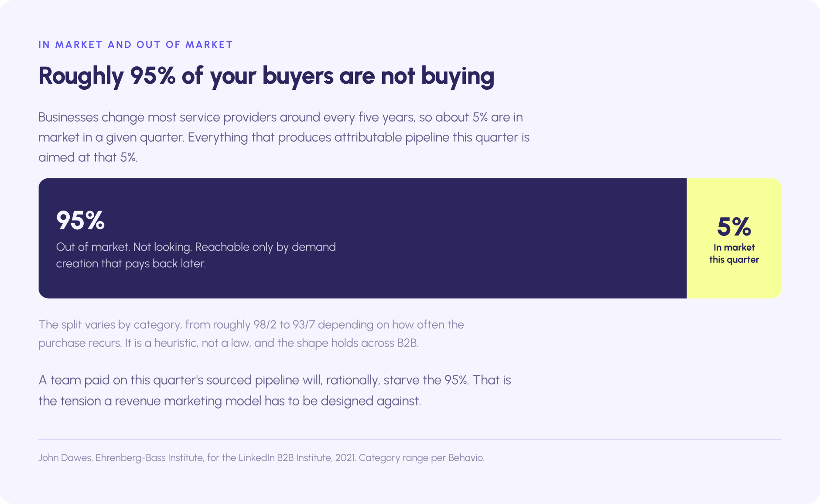Click the note about split varying by category
Image resolution: width=820 pixels, height=504 pixels.
point(251,334)
